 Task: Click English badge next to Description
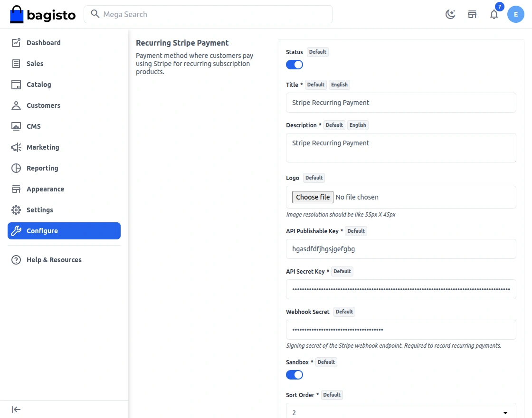coord(358,125)
